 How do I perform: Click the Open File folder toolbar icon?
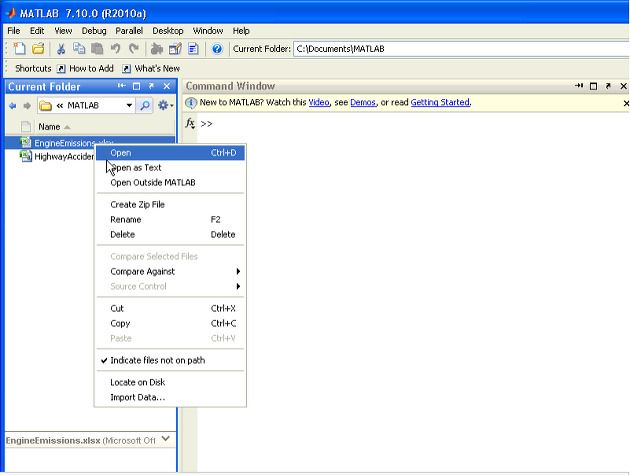click(x=38, y=49)
